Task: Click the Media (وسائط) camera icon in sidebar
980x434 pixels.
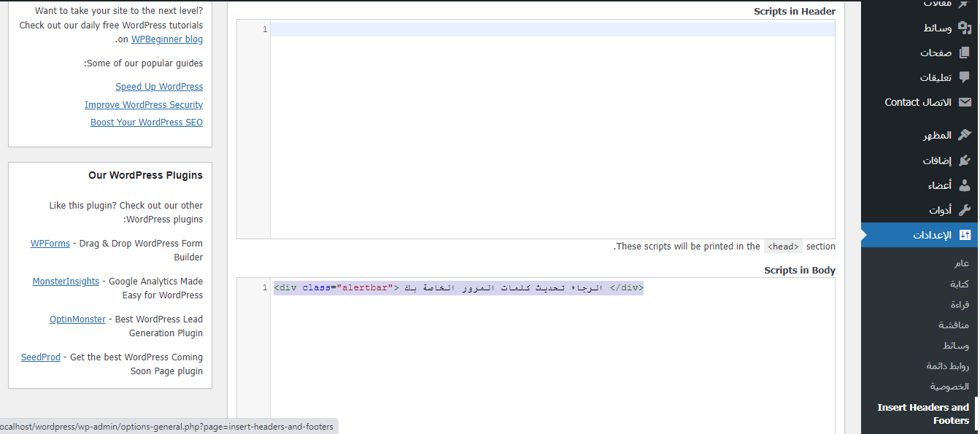Action: point(964,28)
